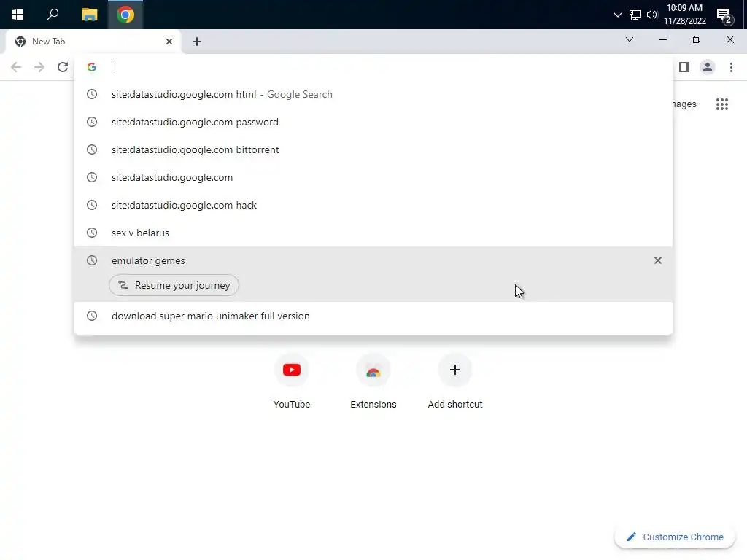Open the Extensions shortcut
Image resolution: width=747 pixels, height=560 pixels.
(373, 382)
